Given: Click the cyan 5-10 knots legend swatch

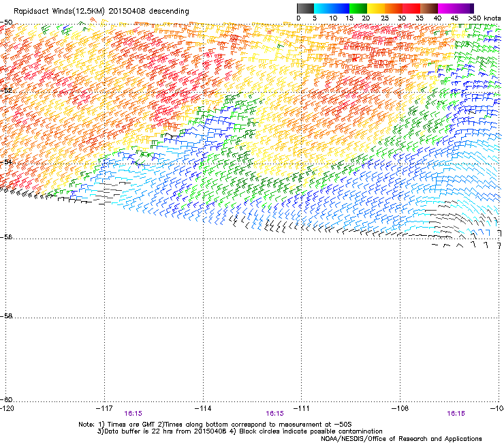Looking at the screenshot, I should [323, 8].
